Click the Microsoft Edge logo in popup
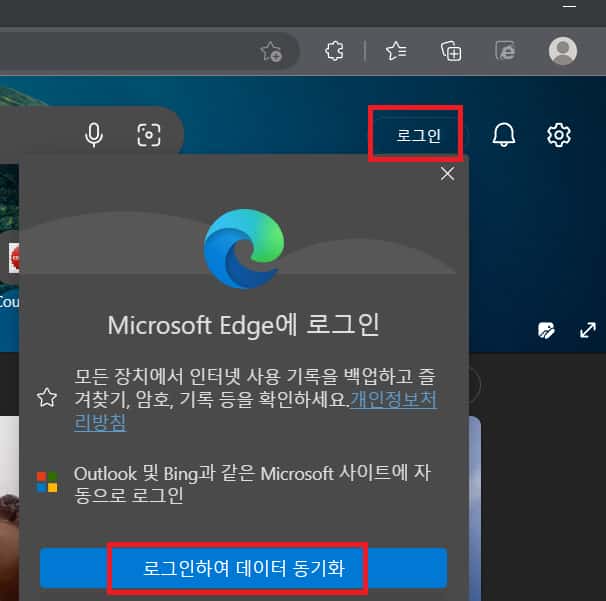The height and width of the screenshot is (601, 606). (244, 249)
